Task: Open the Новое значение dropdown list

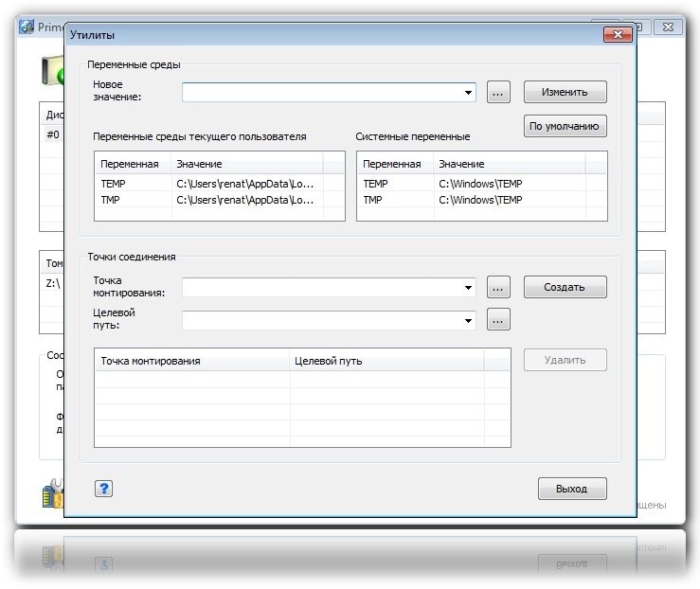Action: click(469, 93)
